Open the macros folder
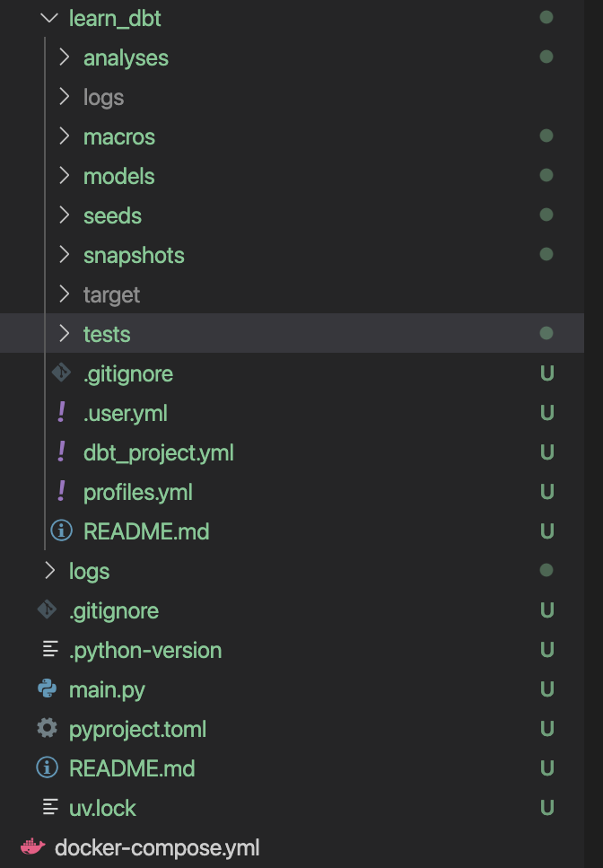 pos(119,136)
